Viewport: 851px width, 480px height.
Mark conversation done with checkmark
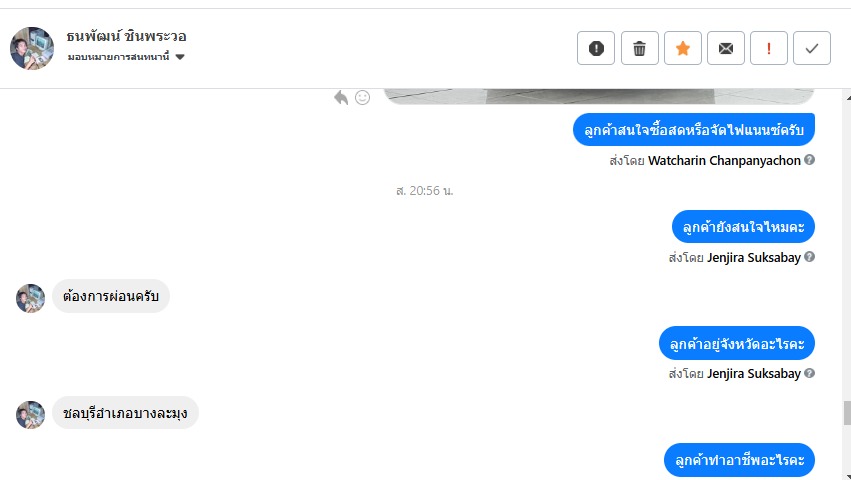click(812, 48)
